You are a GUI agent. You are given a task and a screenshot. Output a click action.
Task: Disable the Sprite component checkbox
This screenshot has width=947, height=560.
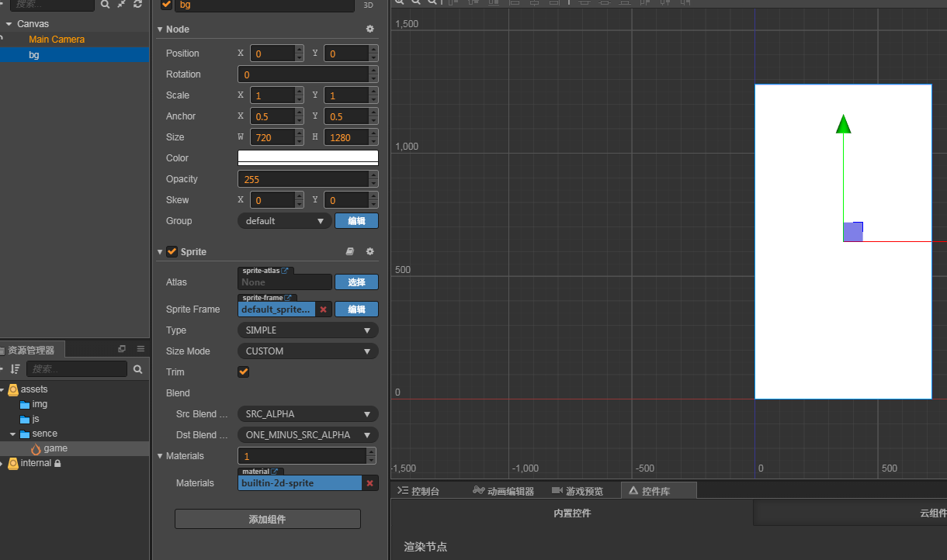click(x=172, y=251)
